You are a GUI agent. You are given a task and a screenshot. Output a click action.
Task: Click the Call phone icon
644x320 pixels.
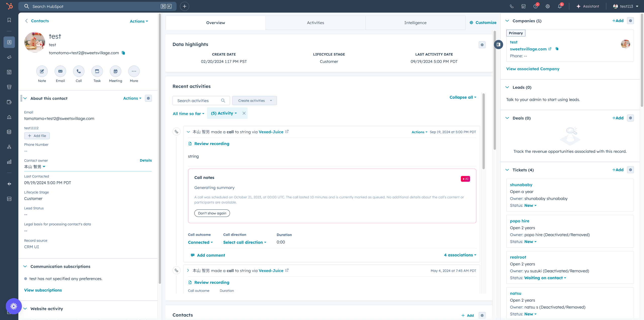78,71
